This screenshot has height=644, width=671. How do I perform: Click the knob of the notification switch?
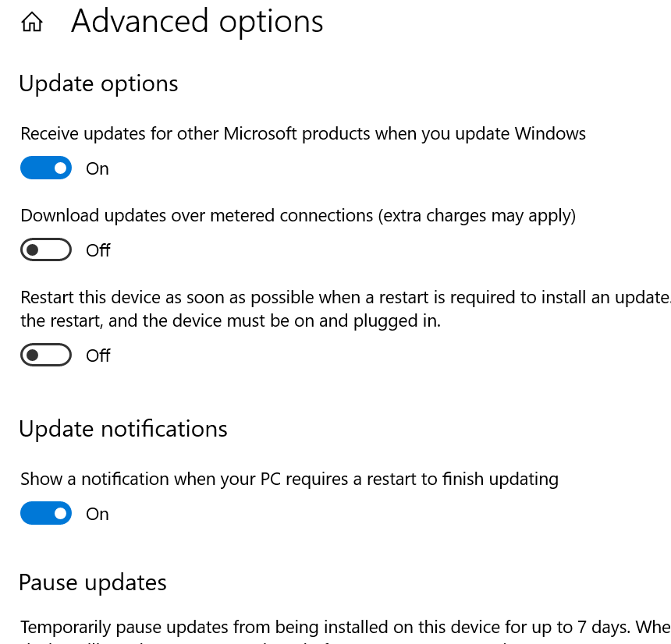tap(59, 513)
